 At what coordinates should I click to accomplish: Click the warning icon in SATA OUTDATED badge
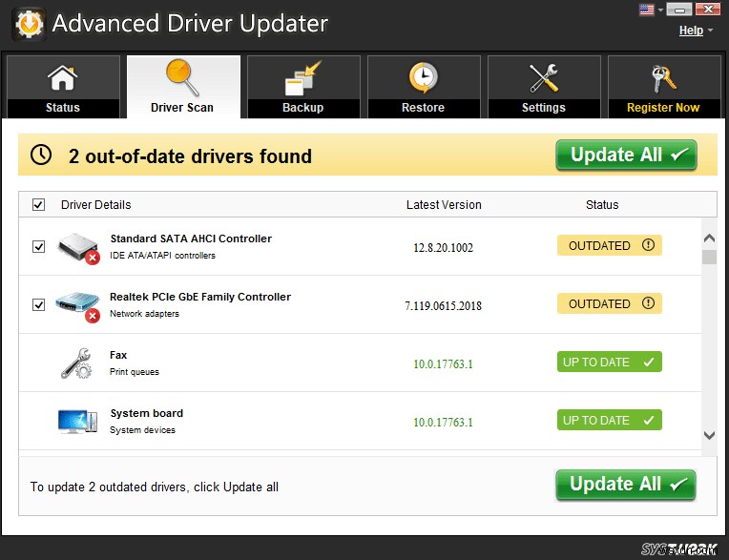(648, 245)
